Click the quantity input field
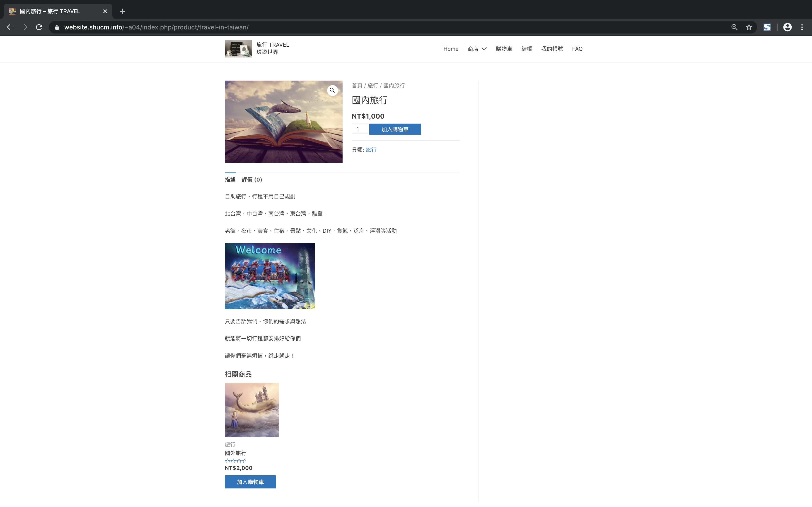 (359, 129)
